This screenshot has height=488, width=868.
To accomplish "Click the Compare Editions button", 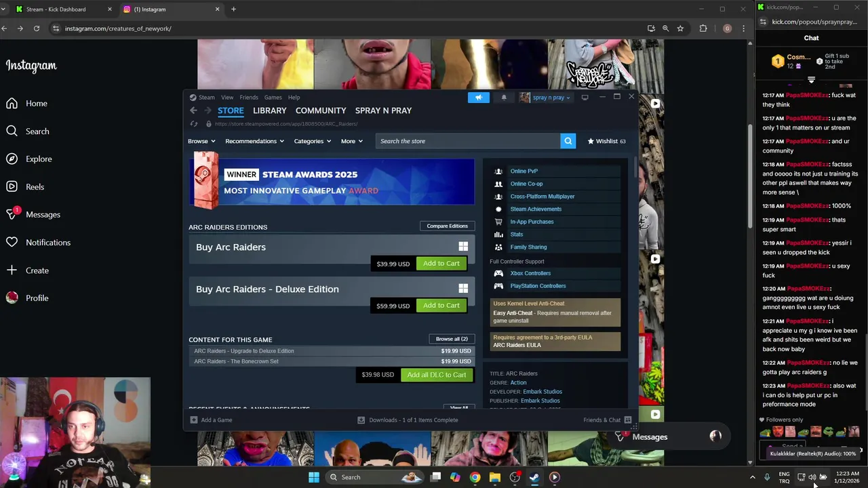I will pos(448,226).
